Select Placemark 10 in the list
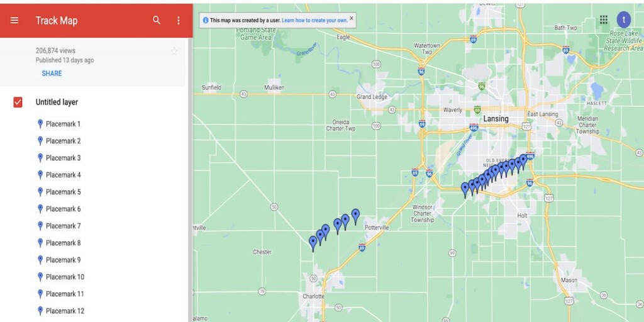 [x=65, y=277]
